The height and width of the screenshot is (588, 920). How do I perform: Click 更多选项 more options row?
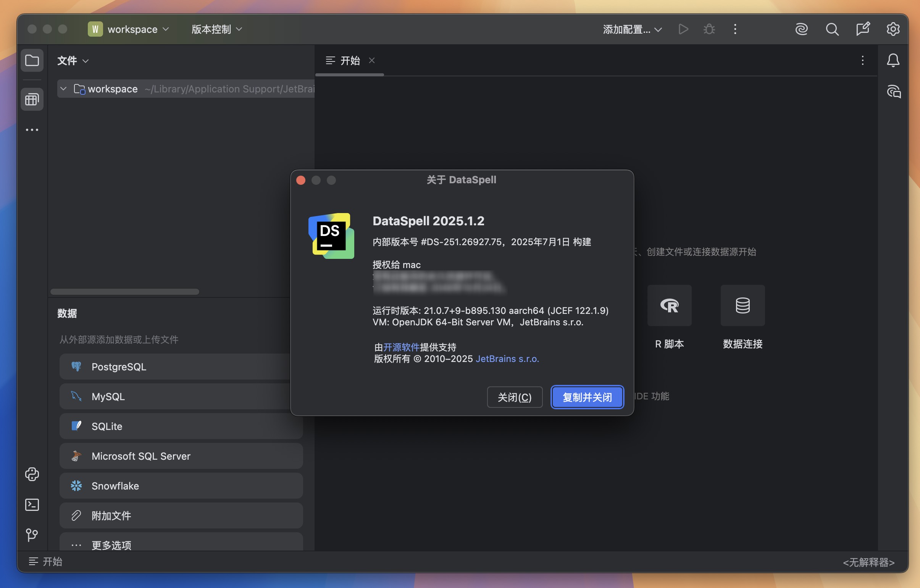[181, 542]
